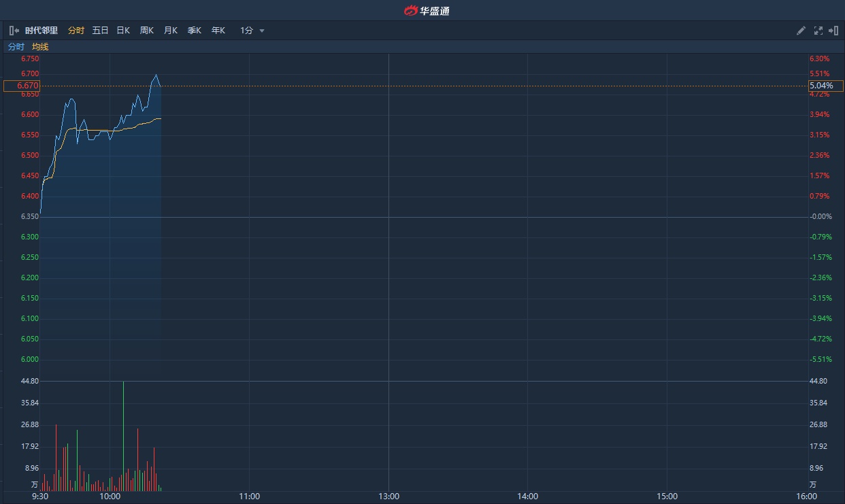The height and width of the screenshot is (504, 845).
Task: Click the 6.750 top price axis label
Action: (x=30, y=59)
